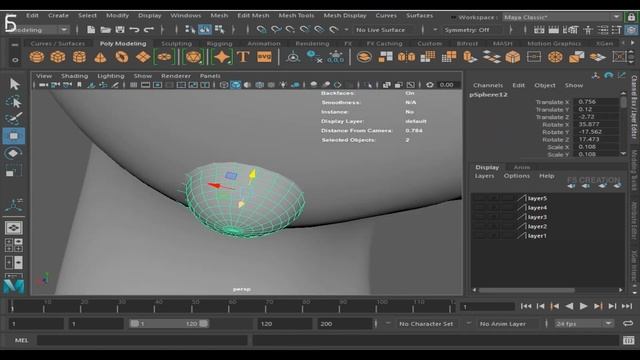The width and height of the screenshot is (640, 360).
Task: Click the layer editor horizontal scrollbar
Action: [x=527, y=290]
